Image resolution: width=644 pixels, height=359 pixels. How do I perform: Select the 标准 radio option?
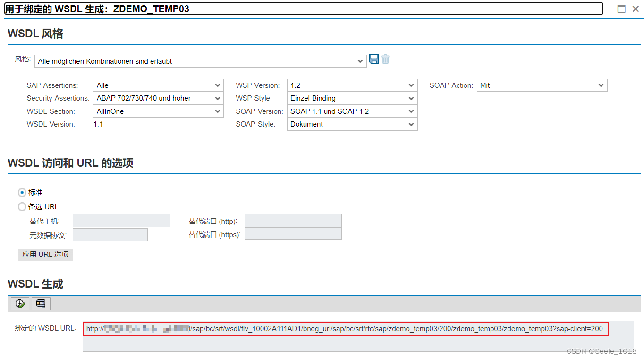pyautogui.click(x=22, y=192)
